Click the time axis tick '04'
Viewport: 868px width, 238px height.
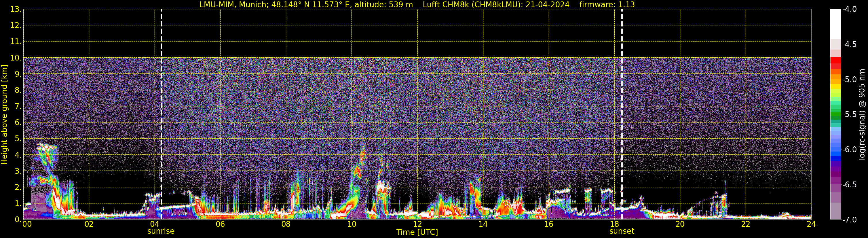tap(155, 224)
